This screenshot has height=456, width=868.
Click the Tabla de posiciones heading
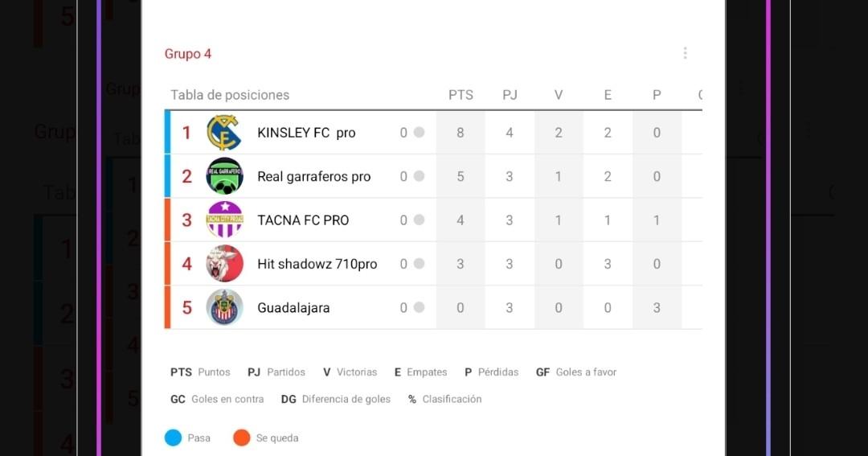[x=230, y=95]
